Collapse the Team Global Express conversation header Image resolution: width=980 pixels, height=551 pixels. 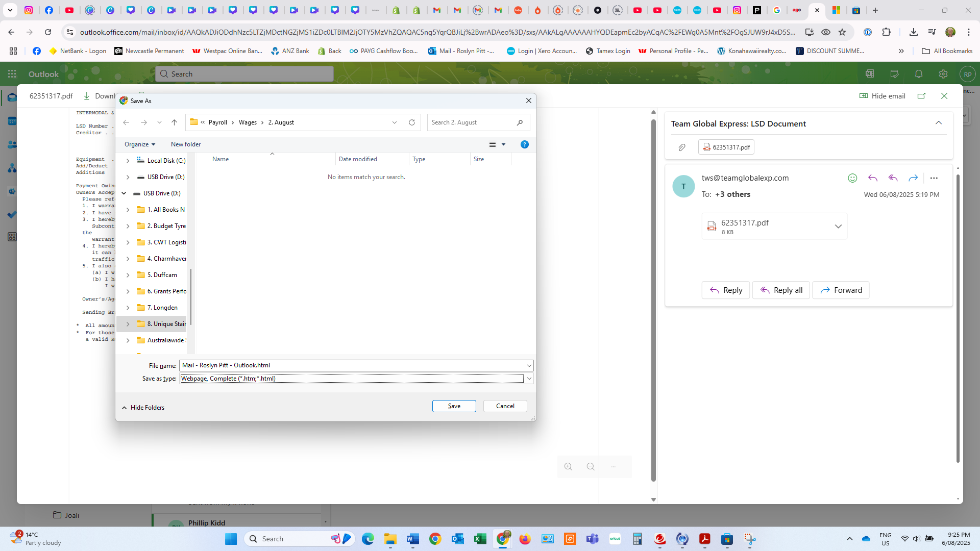click(938, 123)
